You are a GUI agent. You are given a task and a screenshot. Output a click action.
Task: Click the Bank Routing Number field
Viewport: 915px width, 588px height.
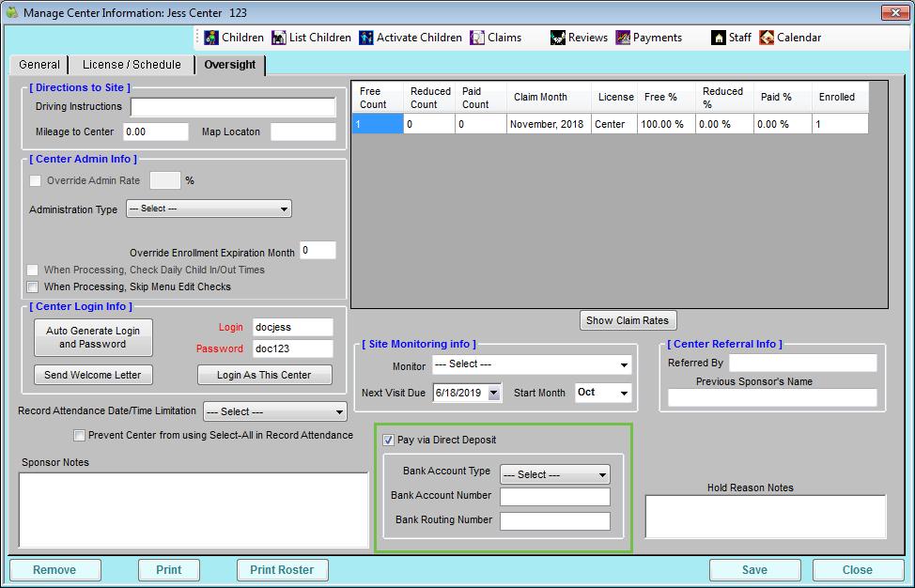[555, 521]
